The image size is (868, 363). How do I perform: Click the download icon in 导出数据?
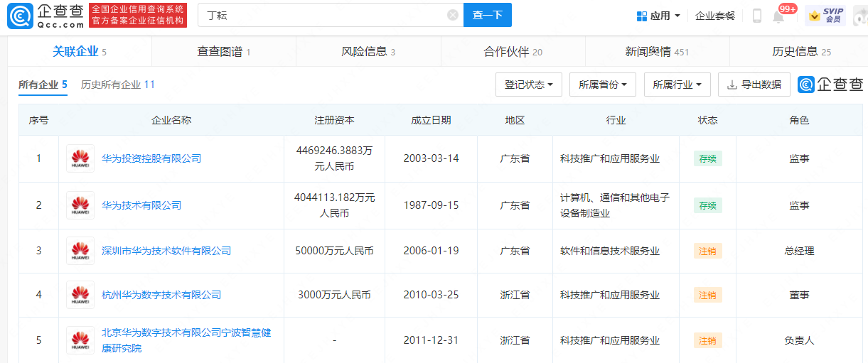click(x=732, y=85)
